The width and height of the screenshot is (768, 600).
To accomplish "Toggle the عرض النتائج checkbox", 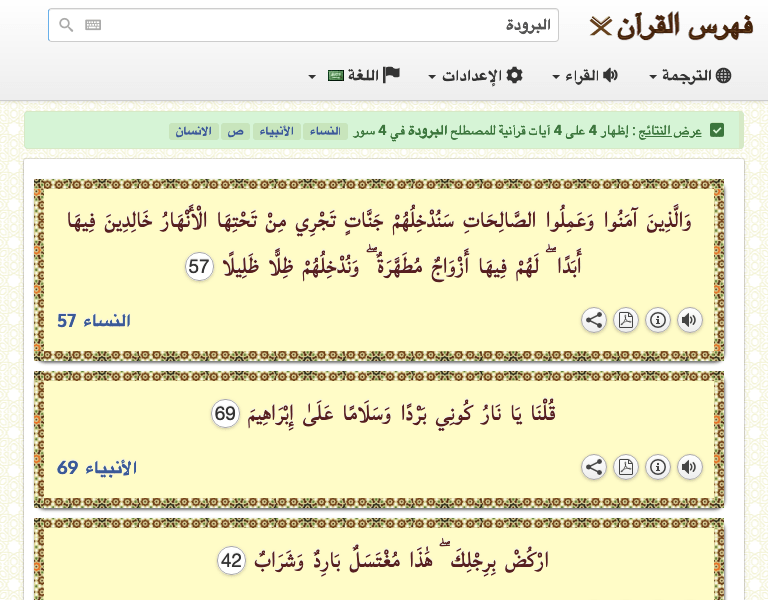I will [x=717, y=130].
